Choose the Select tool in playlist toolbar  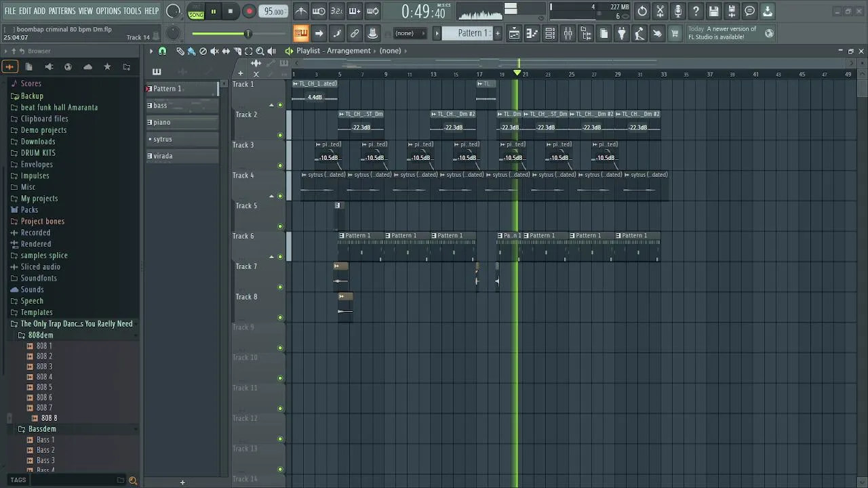click(x=249, y=51)
